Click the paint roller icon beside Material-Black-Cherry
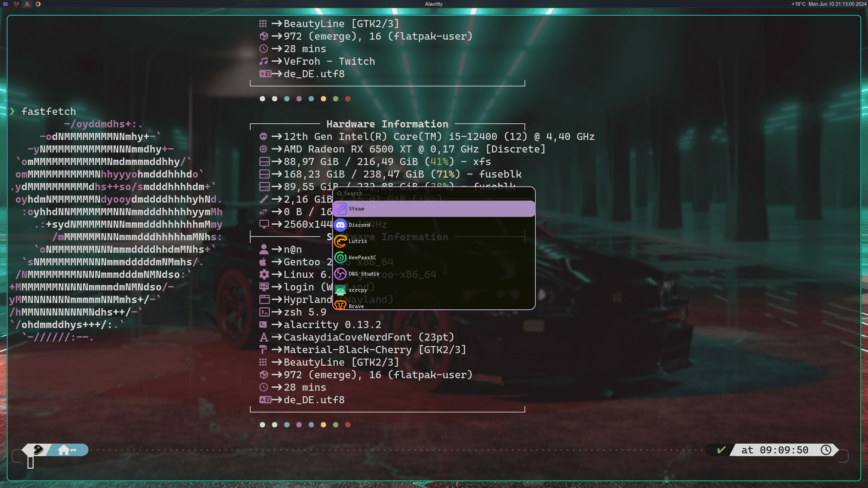This screenshot has height=488, width=868. tap(263, 350)
